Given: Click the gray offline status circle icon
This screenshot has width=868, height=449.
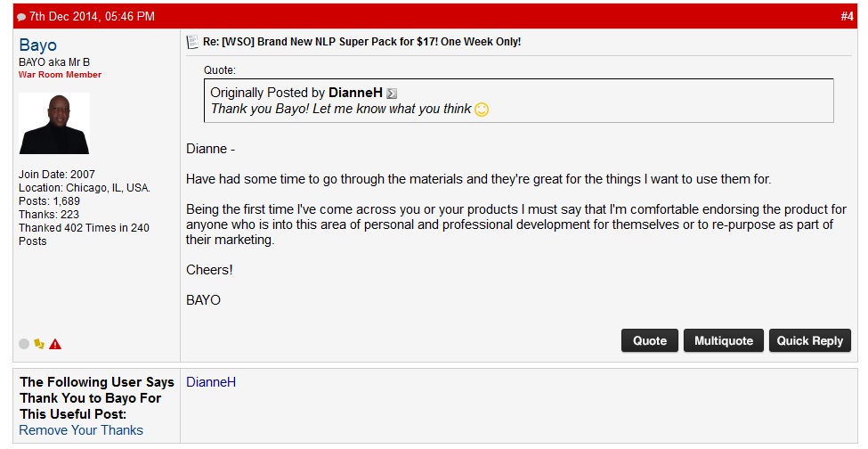Looking at the screenshot, I should point(24,344).
